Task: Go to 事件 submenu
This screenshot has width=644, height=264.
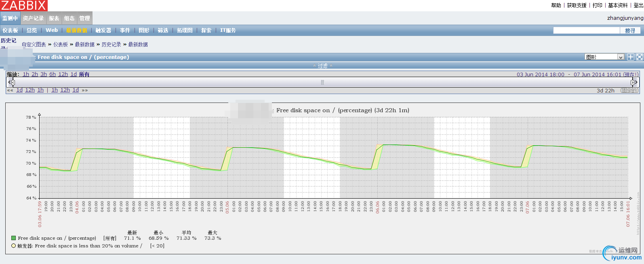Action: 125,30
